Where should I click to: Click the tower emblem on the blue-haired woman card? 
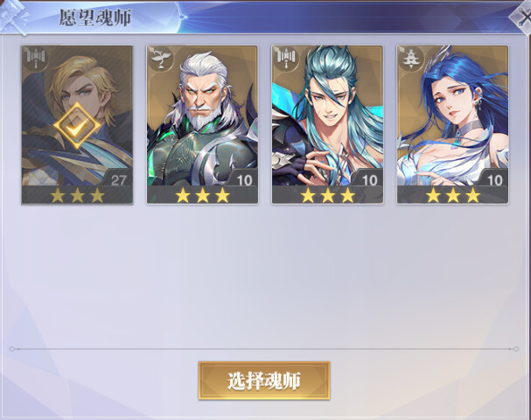tap(411, 59)
